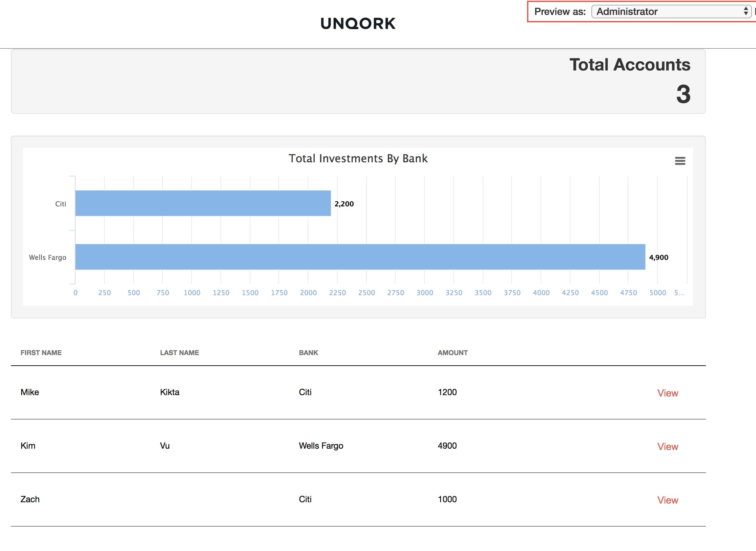Sort by AMOUNT column header
The width and height of the screenshot is (756, 551).
click(453, 353)
